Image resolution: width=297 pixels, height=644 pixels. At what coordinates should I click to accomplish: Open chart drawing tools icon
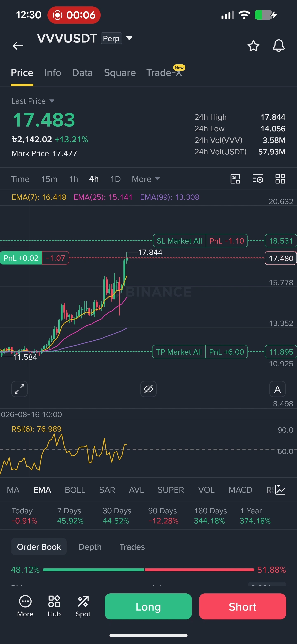click(235, 179)
